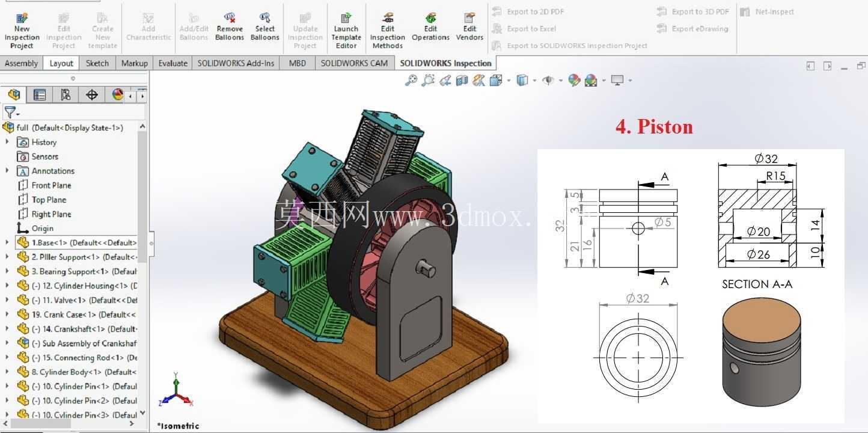The height and width of the screenshot is (433, 868).
Task: Select (-) 11. Valve<1> component
Action: coord(77,299)
